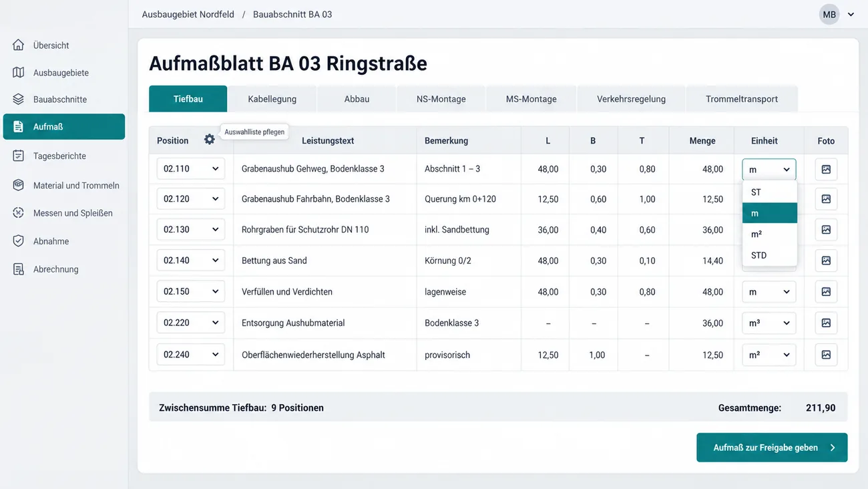Click the Bauabschnitte layers icon

coord(19,99)
